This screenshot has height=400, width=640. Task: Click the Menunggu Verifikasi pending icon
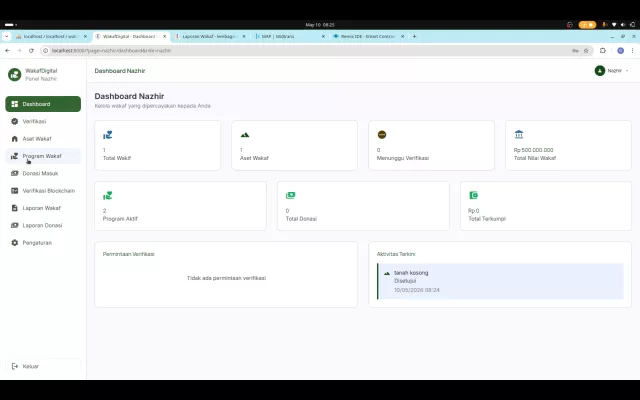click(x=382, y=134)
